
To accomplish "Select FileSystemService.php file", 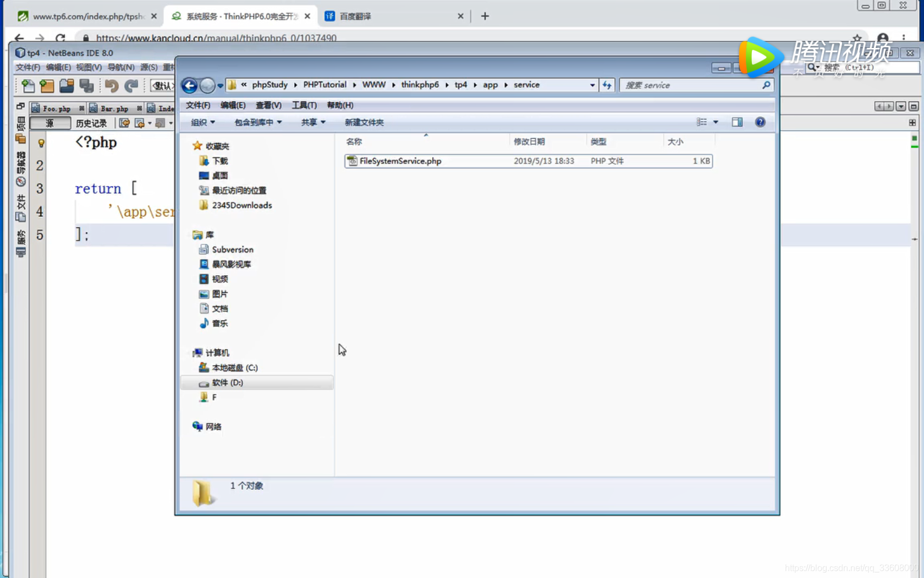I will point(528,161).
